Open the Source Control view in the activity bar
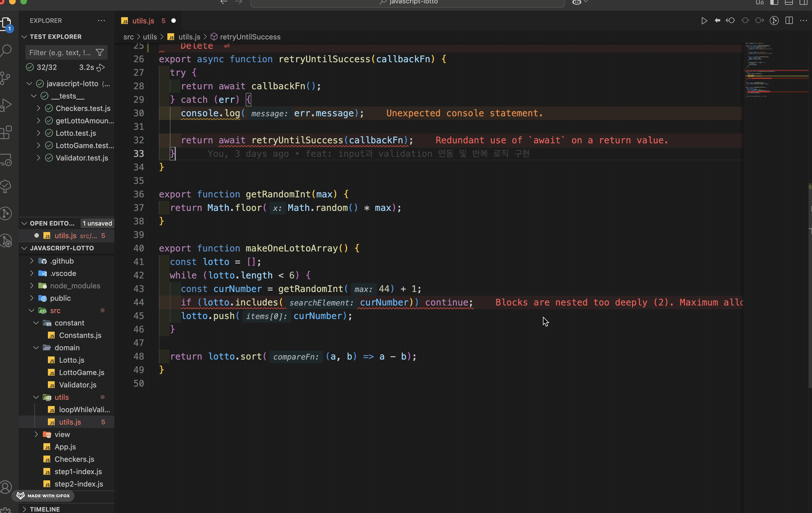Image resolution: width=812 pixels, height=513 pixels. [x=5, y=78]
